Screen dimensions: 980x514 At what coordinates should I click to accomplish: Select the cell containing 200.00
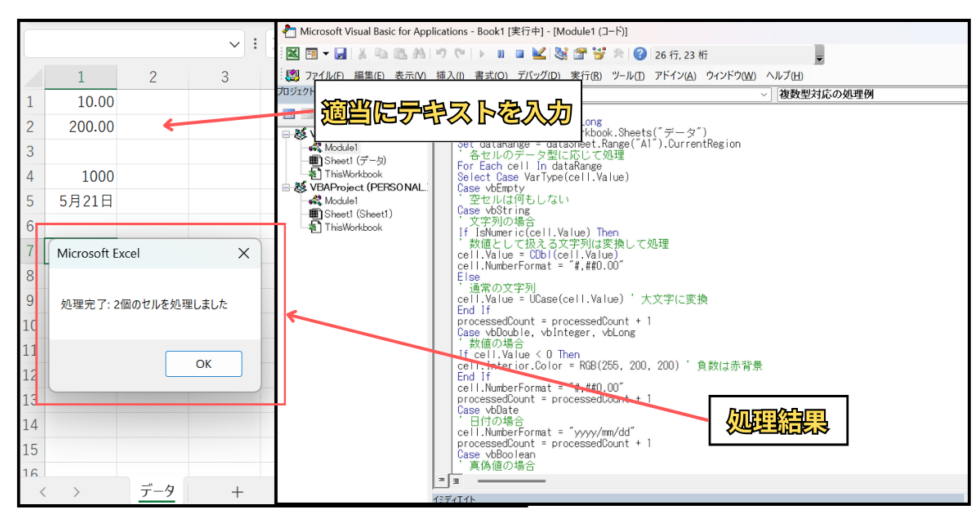click(81, 126)
